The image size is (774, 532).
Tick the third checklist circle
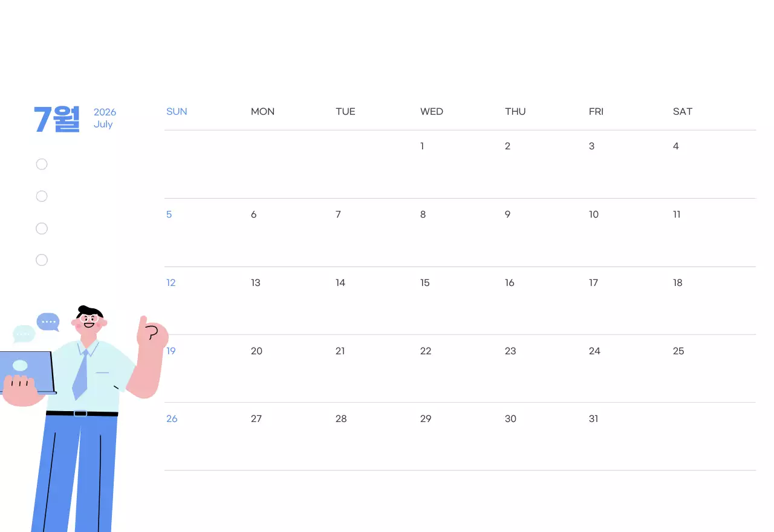(x=42, y=229)
